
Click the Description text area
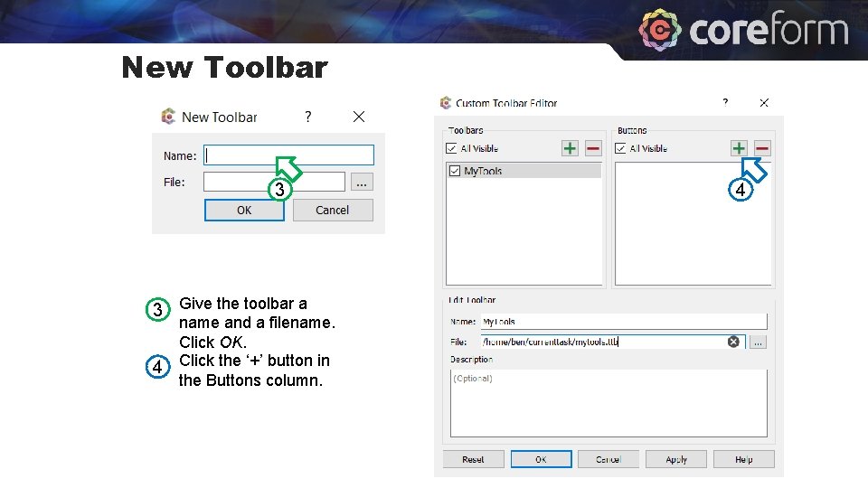coord(609,403)
